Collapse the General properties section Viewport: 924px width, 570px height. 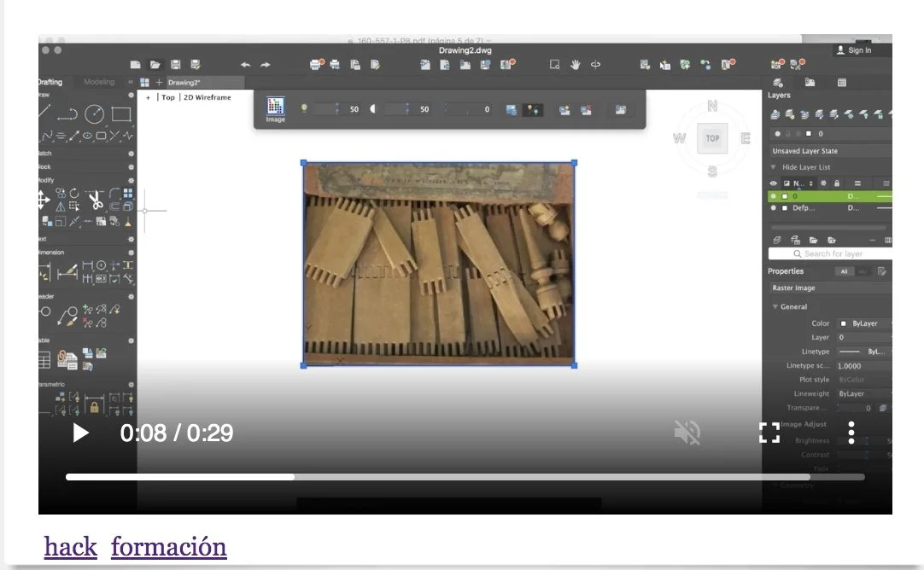tap(775, 307)
